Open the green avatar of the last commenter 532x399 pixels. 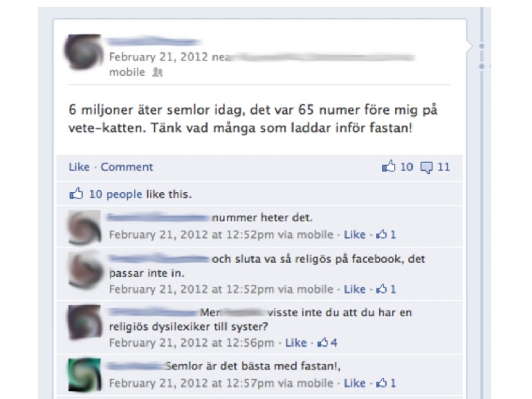(x=85, y=375)
